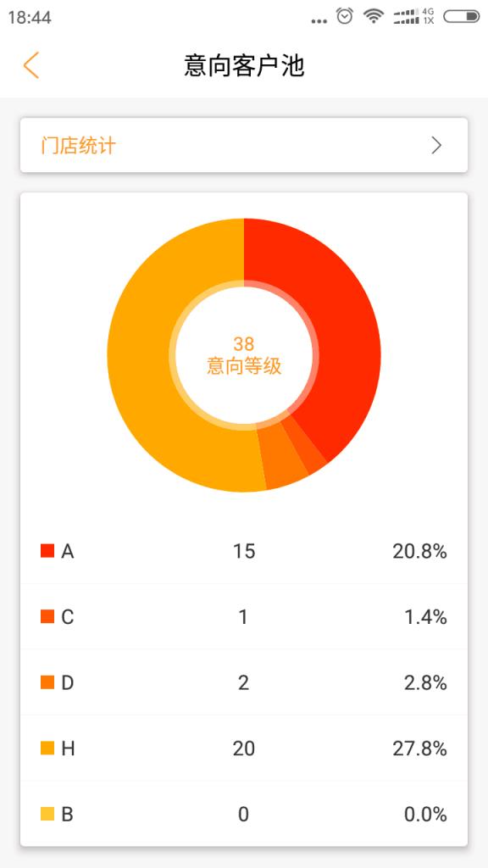Tap the yellow swatch beside H
This screenshot has width=488, height=868.
(49, 748)
